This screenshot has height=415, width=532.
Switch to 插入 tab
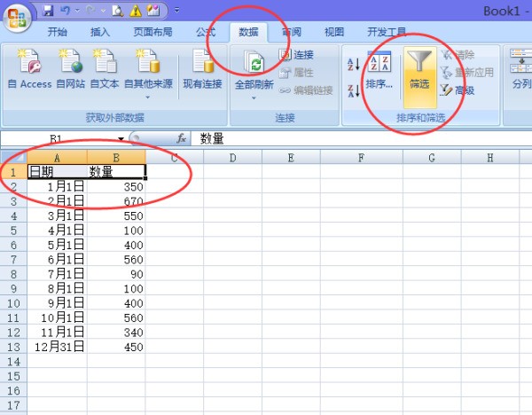[100, 32]
